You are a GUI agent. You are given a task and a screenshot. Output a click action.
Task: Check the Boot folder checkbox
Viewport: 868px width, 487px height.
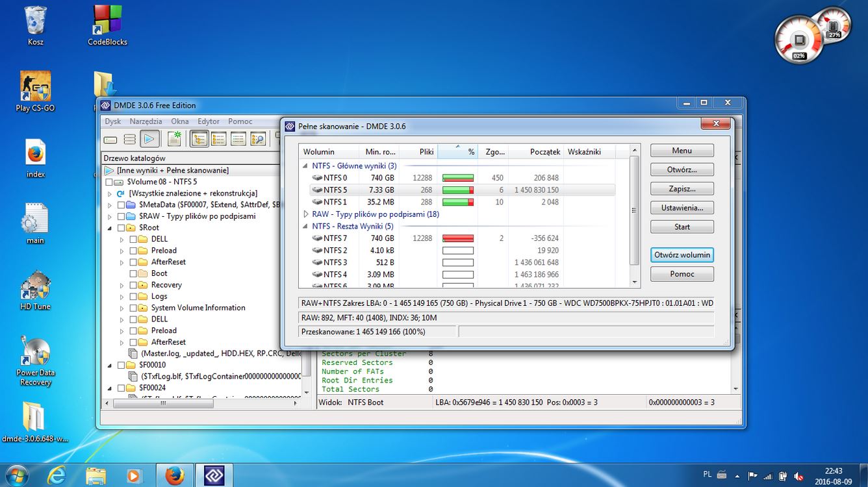tap(133, 273)
